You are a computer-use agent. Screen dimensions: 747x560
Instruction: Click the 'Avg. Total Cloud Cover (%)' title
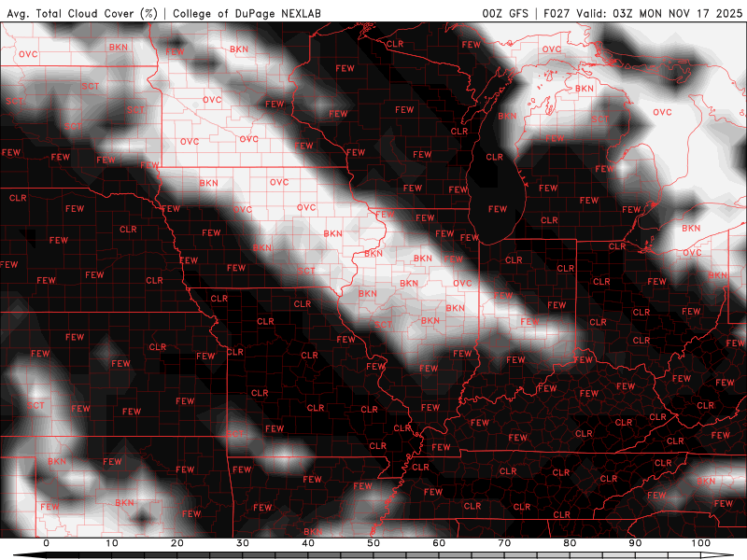point(81,13)
